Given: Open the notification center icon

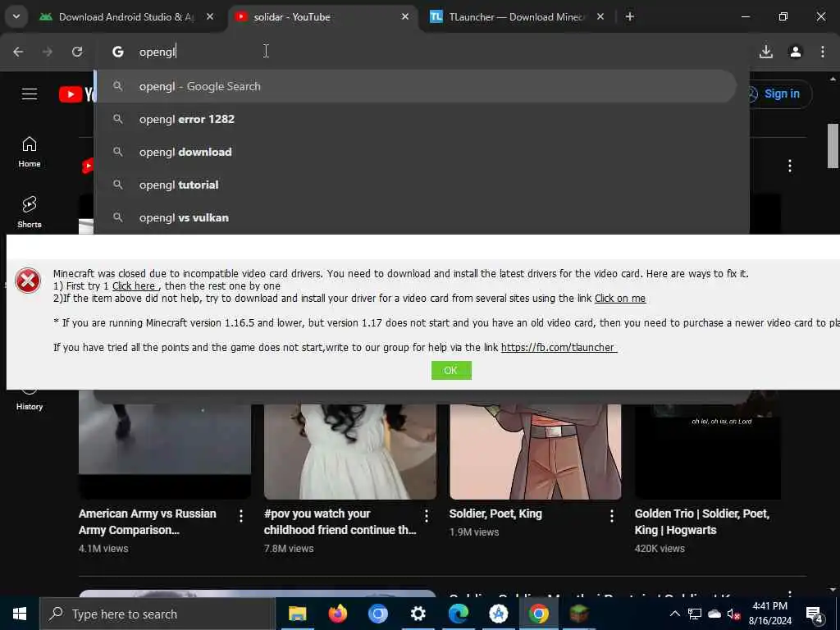Looking at the screenshot, I should [x=815, y=614].
